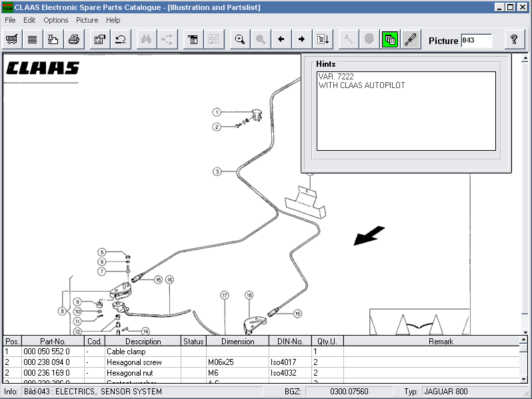Viewport: 532px width, 399px height.
Task: Click the greyed round circle icon
Action: click(369, 39)
